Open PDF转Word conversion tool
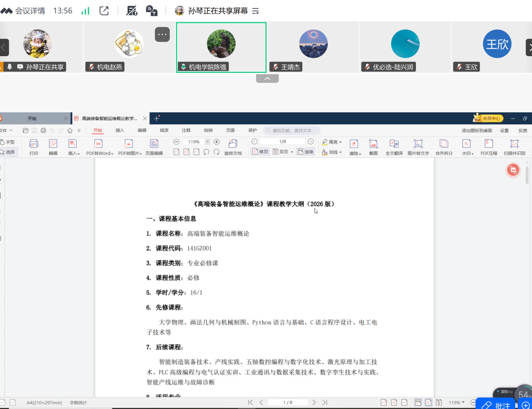The width and height of the screenshot is (532, 409). pyautogui.click(x=99, y=147)
